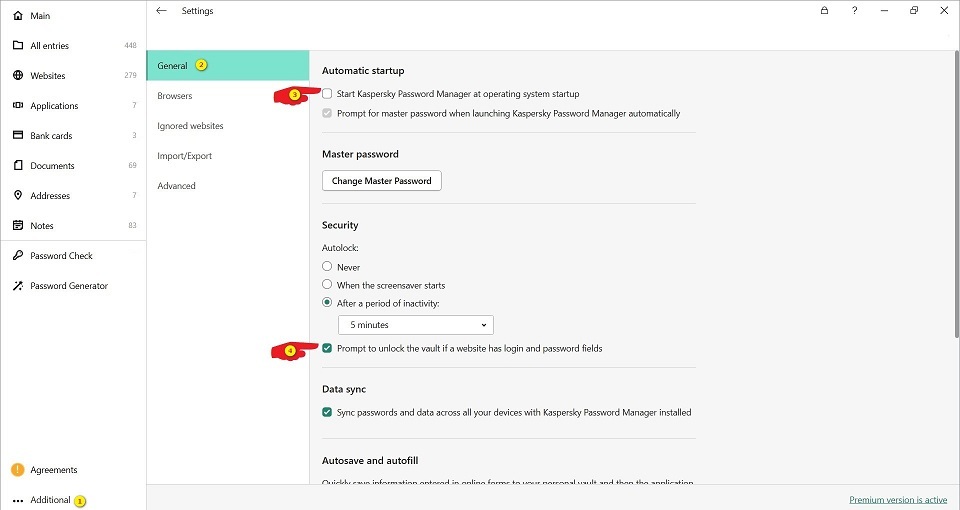The height and width of the screenshot is (510, 960).
Task: Click the Additional three-dots icon
Action: click(x=18, y=500)
